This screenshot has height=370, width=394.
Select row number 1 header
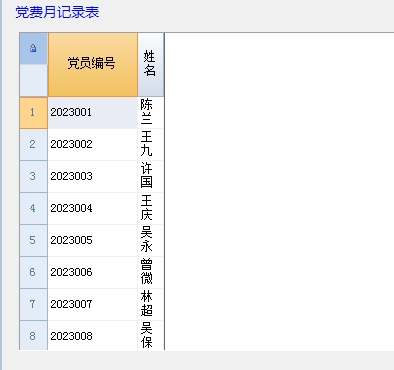33,113
